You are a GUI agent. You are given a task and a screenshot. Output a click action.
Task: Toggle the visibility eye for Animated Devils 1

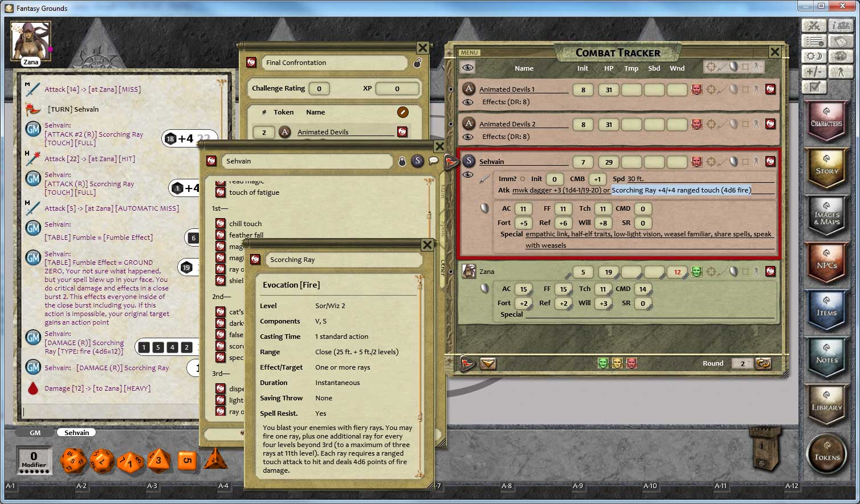(x=468, y=102)
